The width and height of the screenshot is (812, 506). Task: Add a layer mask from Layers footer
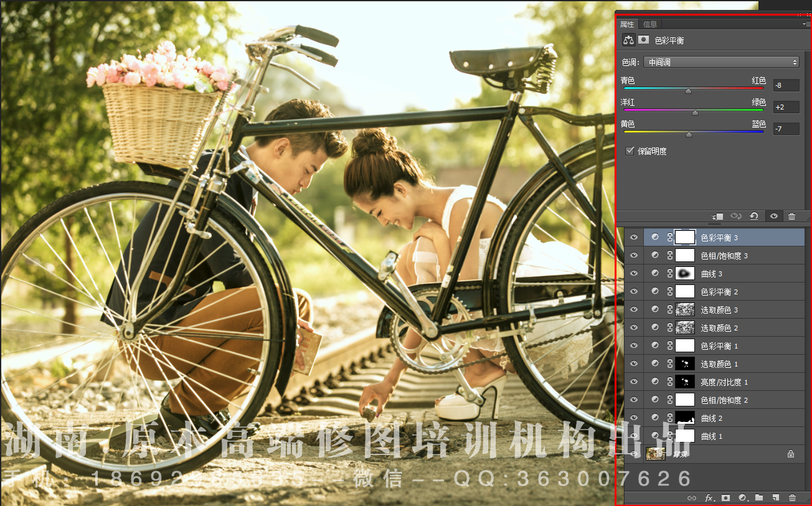tap(725, 498)
